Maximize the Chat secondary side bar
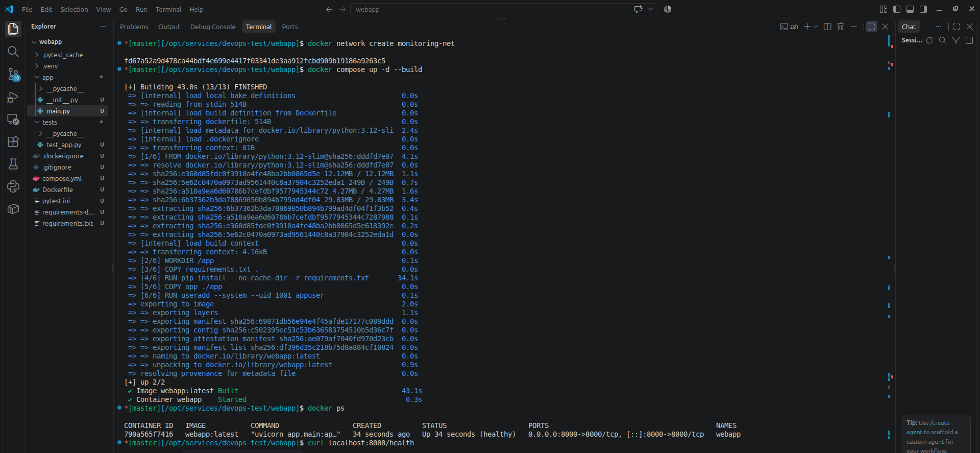 pyautogui.click(x=957, y=27)
